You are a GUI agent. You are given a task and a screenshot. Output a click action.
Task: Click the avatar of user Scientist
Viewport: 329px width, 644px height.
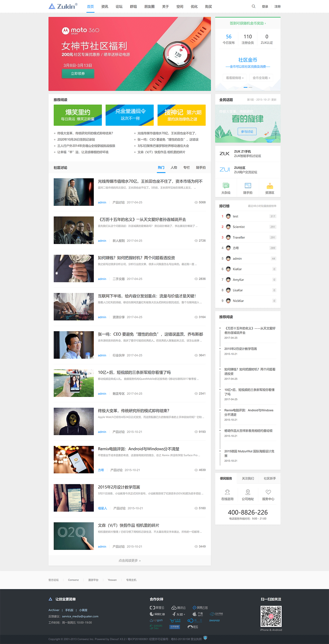(x=228, y=227)
